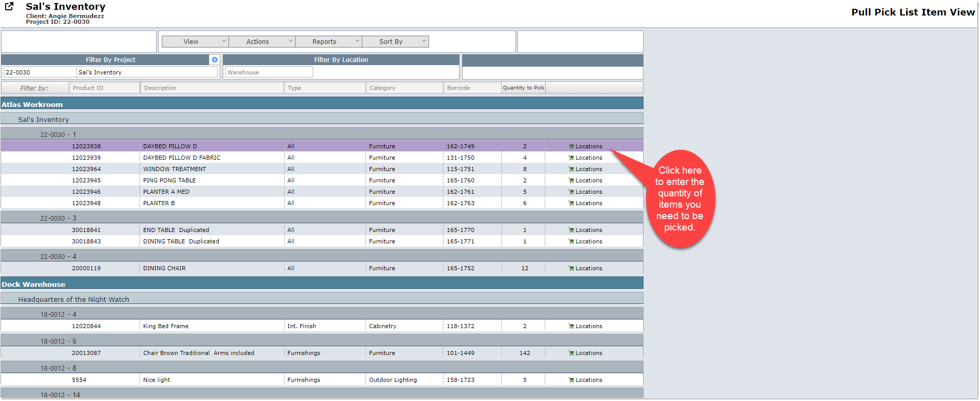This screenshot has height=401, width=980.
Task: Open the Sort By dropdown menu
Action: pyautogui.click(x=395, y=42)
